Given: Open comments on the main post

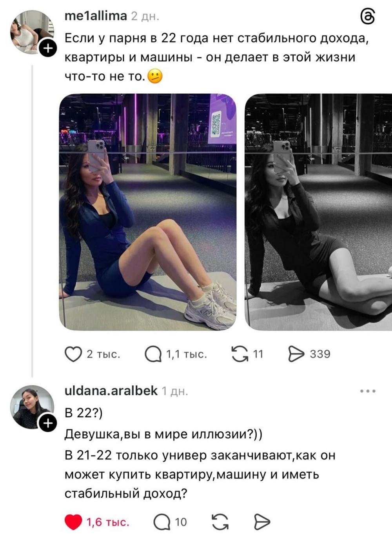Looking at the screenshot, I should [153, 354].
